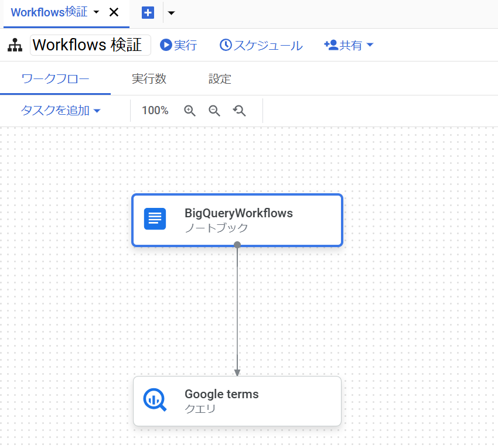
Task: Click the クエリ label text
Action: [200, 409]
